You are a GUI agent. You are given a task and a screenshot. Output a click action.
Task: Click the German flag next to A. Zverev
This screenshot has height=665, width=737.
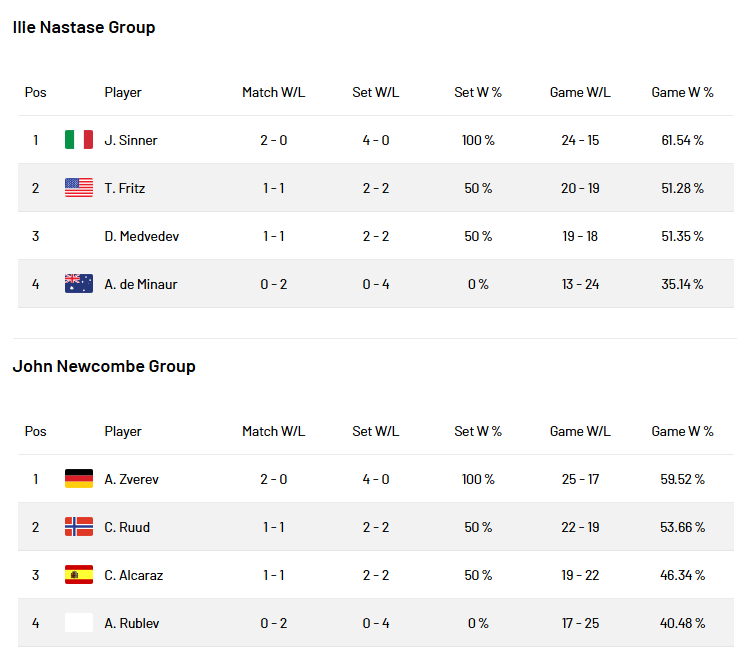[78, 478]
